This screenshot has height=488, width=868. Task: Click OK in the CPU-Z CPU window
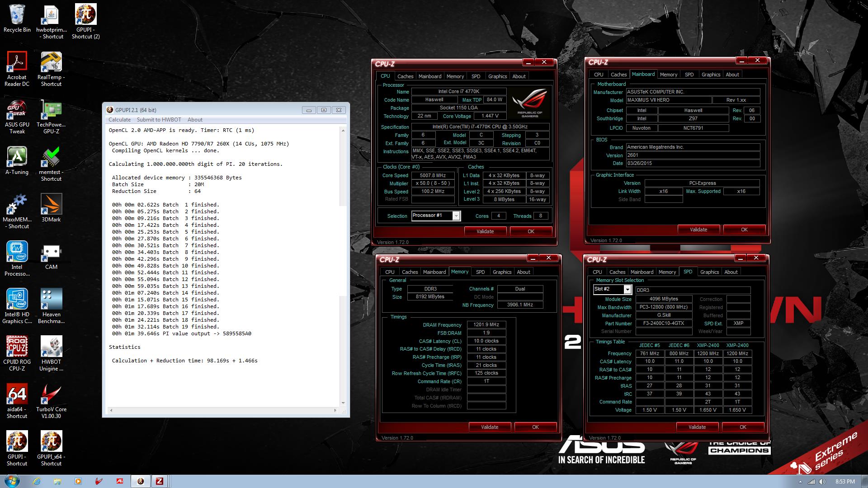(531, 231)
